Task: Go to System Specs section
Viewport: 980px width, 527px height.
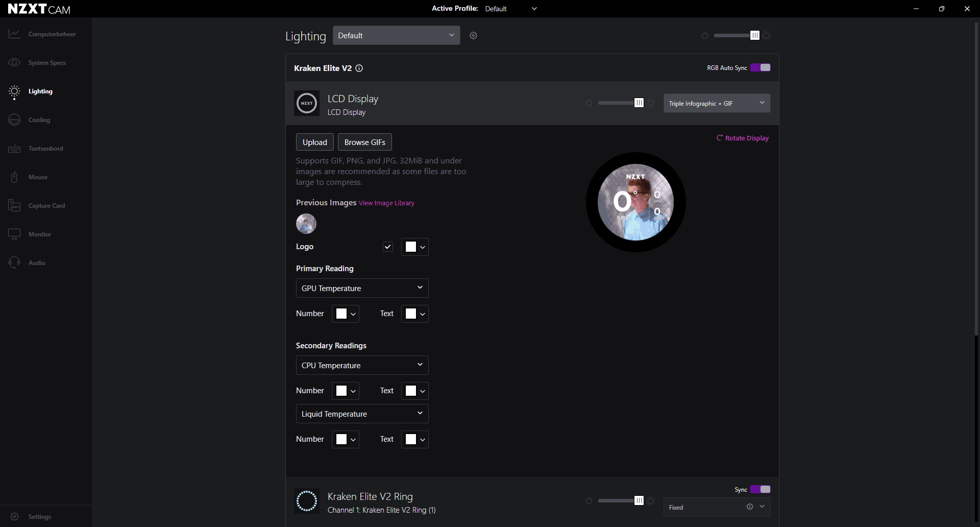Action: click(x=47, y=63)
